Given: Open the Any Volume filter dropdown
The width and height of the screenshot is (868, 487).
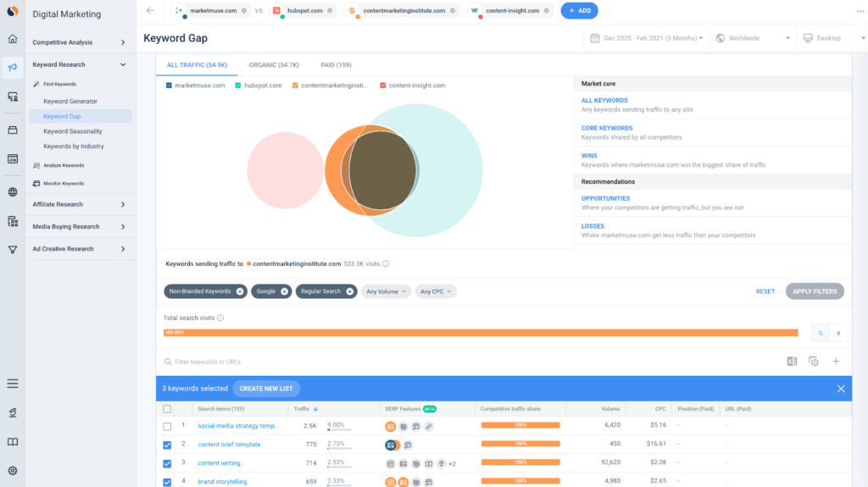Looking at the screenshot, I should click(x=386, y=291).
